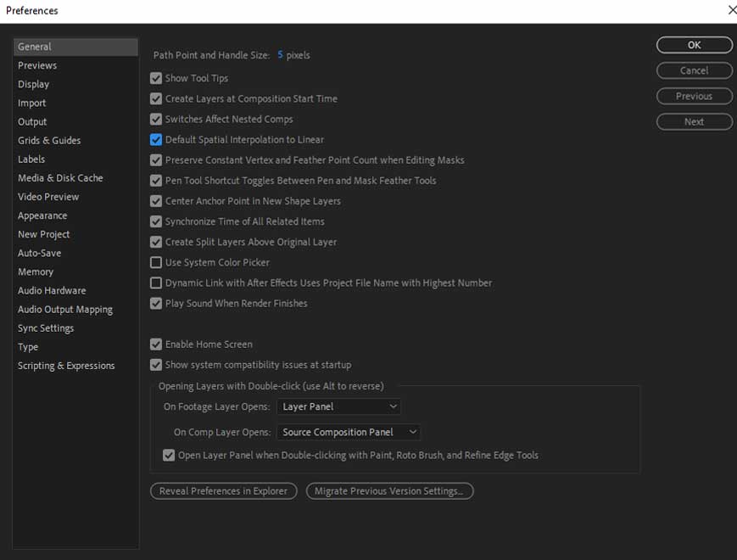Viewport: 737px width, 560px height.
Task: Enable Use System Color Picker checkbox
Action: click(156, 262)
